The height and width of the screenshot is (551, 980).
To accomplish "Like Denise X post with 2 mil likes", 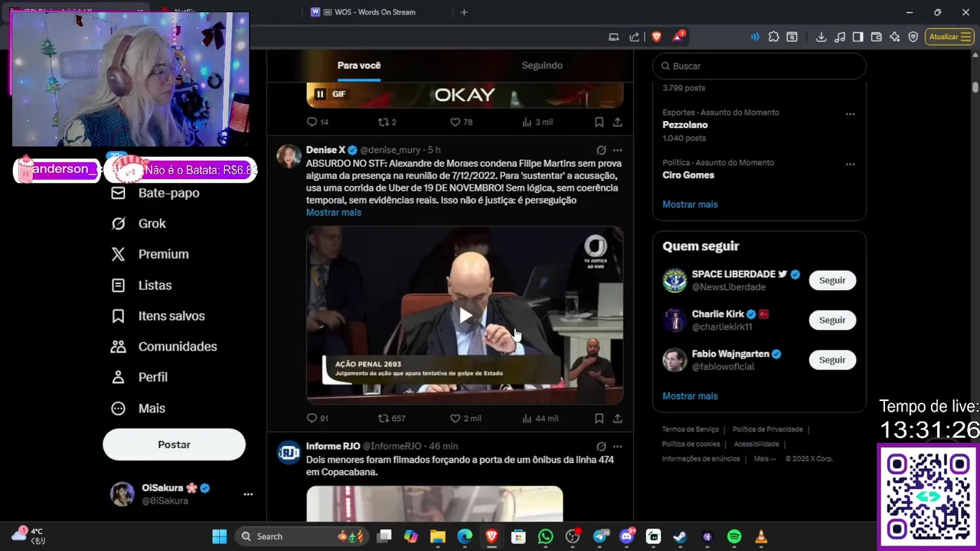I will tap(465, 418).
